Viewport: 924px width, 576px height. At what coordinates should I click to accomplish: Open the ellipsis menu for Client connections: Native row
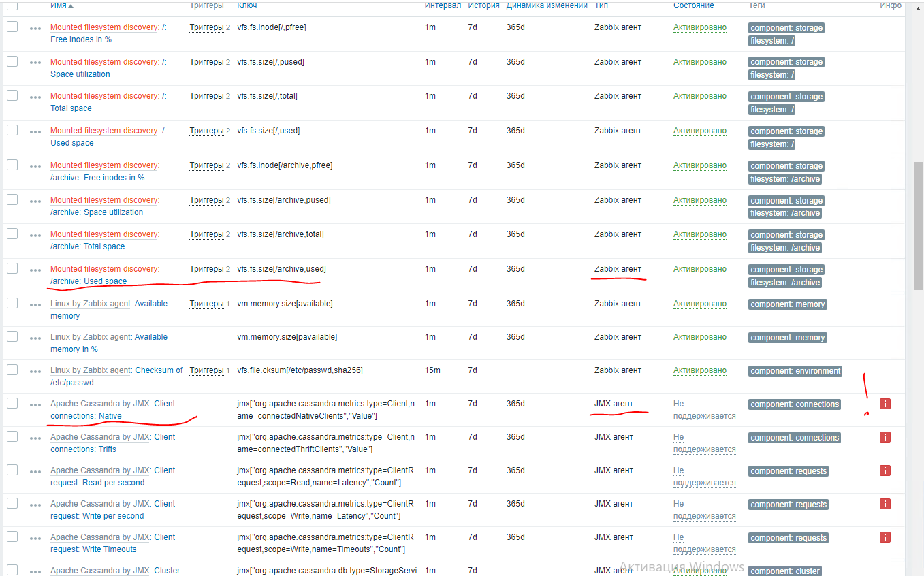click(x=35, y=404)
